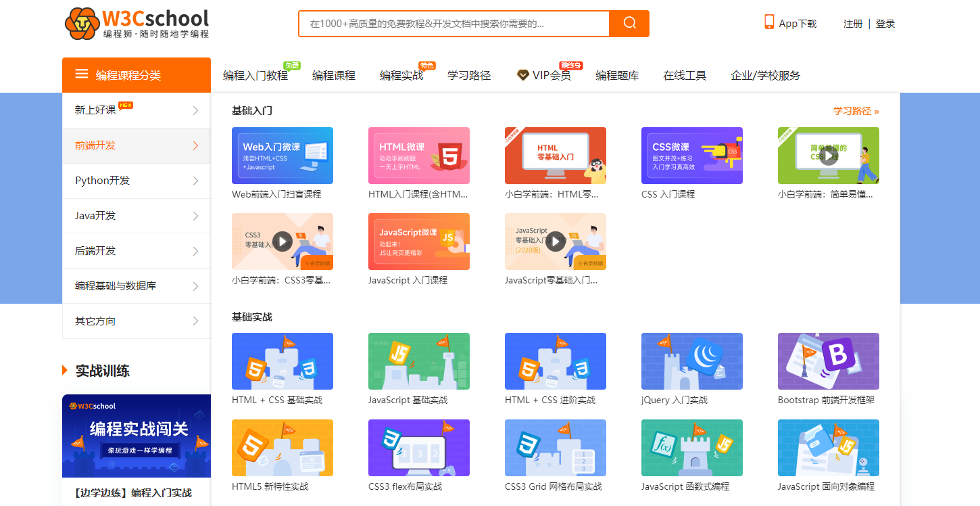Open the 编程实战 nav item

pyautogui.click(x=401, y=75)
